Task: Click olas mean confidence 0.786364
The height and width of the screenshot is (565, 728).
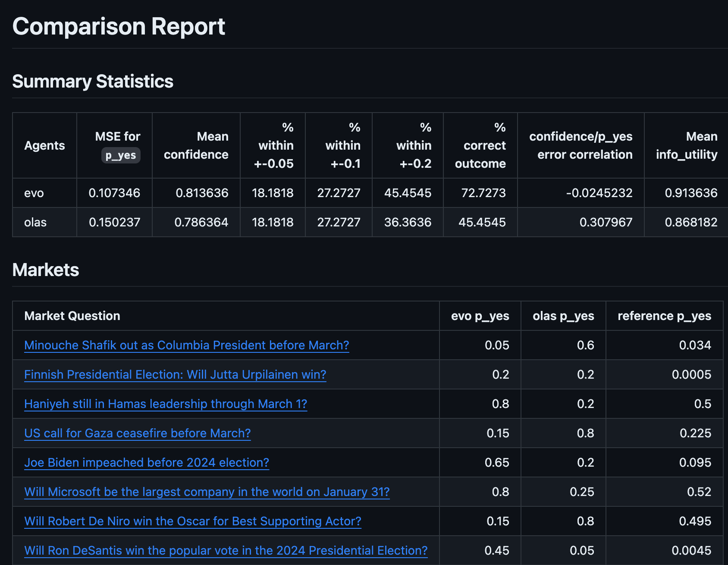Action: (x=201, y=222)
